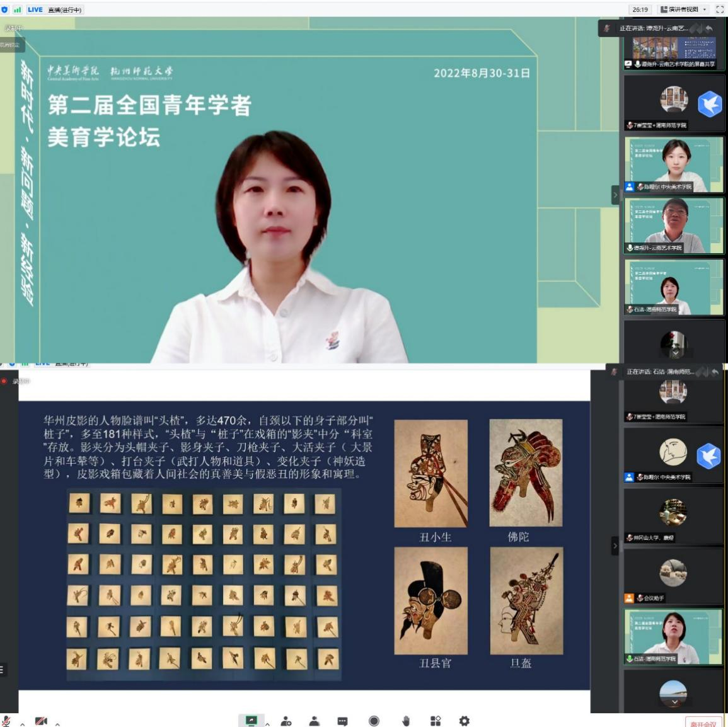The width and height of the screenshot is (728, 727).
Task: Click orange host badge beside 会议助手
Action: [629, 598]
